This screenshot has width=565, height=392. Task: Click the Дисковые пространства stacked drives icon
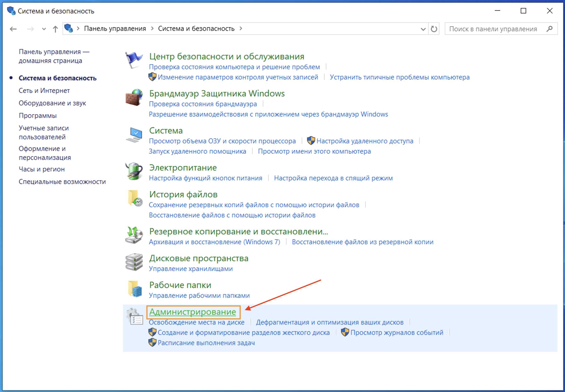(134, 262)
